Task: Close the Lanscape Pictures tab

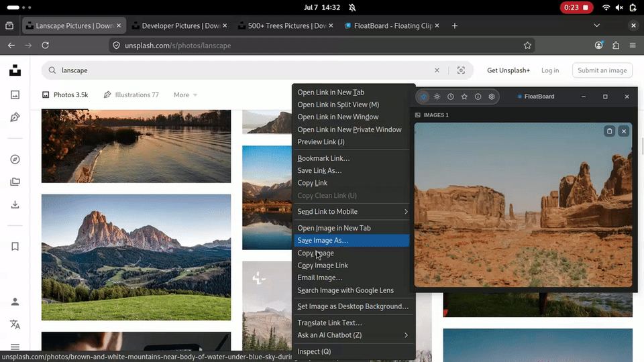Action: click(x=119, y=25)
